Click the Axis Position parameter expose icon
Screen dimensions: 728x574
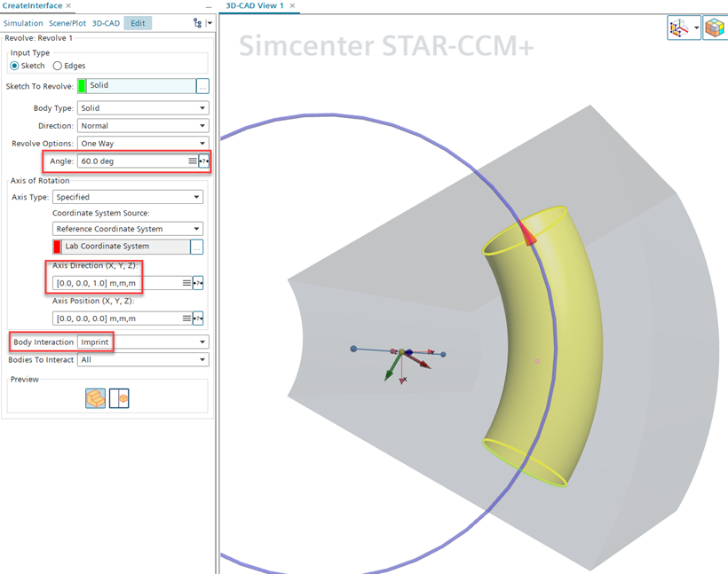[x=198, y=318]
